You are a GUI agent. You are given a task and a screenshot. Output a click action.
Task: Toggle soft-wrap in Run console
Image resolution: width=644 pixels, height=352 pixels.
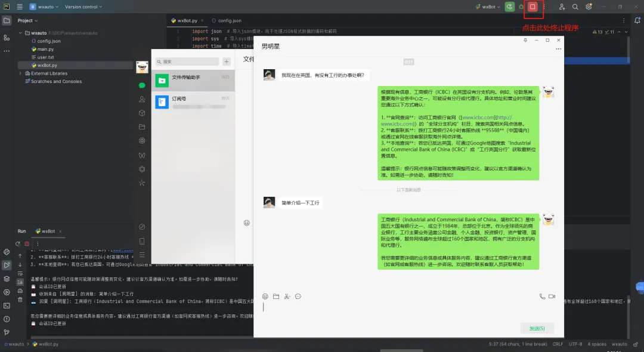pos(20,274)
